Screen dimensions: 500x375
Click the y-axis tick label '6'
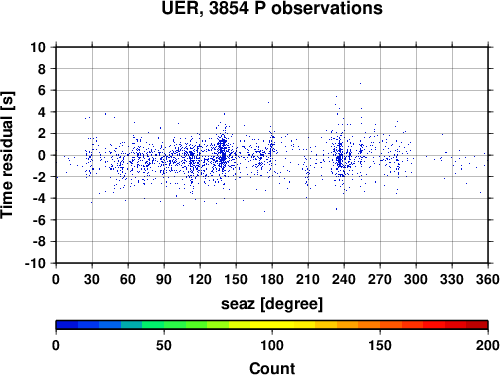click(x=42, y=90)
